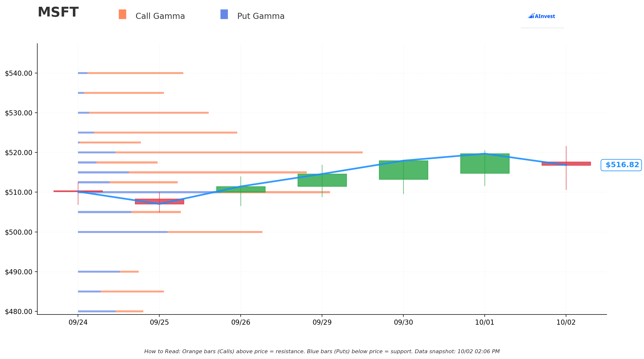This screenshot has width=644, height=359.
Task: Click the blue put gamma bar at $540
Action: (x=83, y=73)
